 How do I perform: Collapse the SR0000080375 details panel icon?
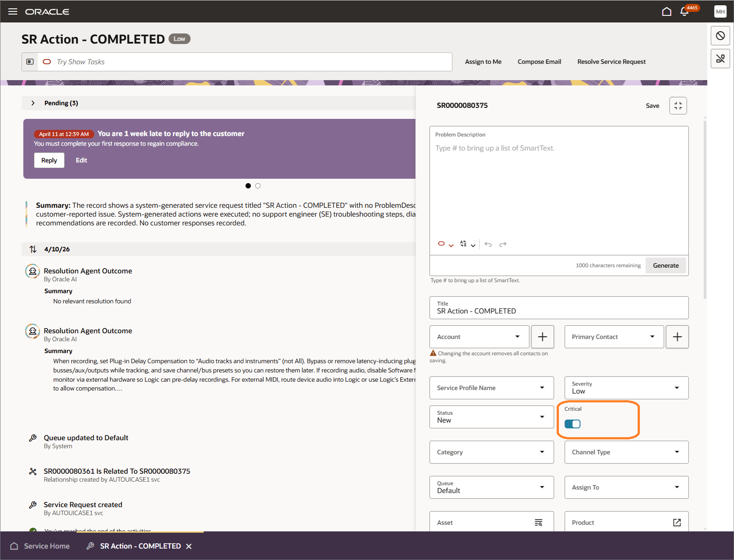click(678, 106)
